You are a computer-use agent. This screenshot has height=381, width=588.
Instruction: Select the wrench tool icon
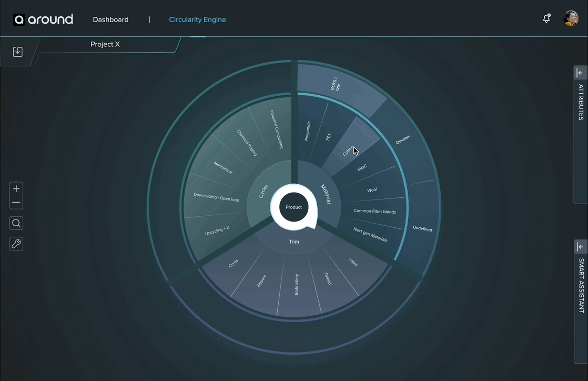tap(16, 243)
